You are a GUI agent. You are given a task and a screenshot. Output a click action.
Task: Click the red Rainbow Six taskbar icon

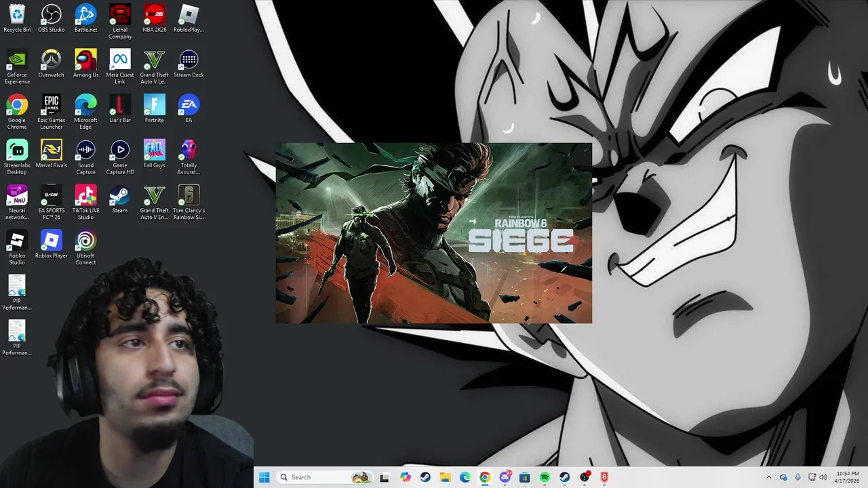pyautogui.click(x=604, y=477)
